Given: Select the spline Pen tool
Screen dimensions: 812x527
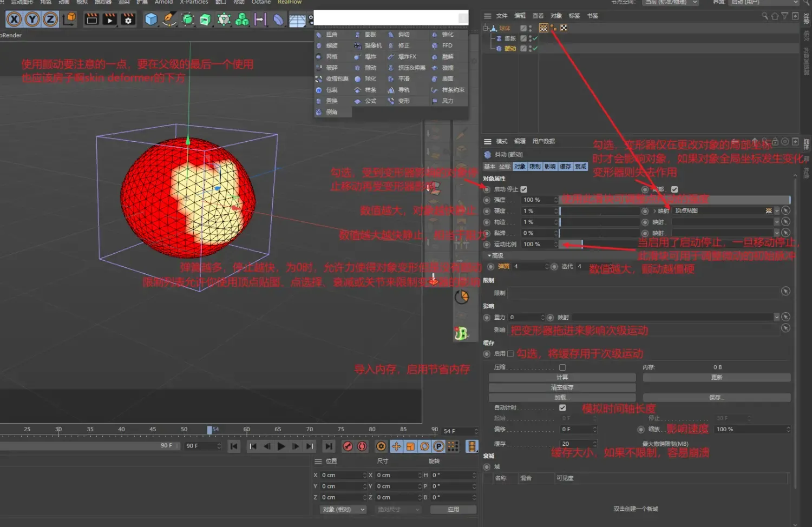Looking at the screenshot, I should click(x=169, y=19).
